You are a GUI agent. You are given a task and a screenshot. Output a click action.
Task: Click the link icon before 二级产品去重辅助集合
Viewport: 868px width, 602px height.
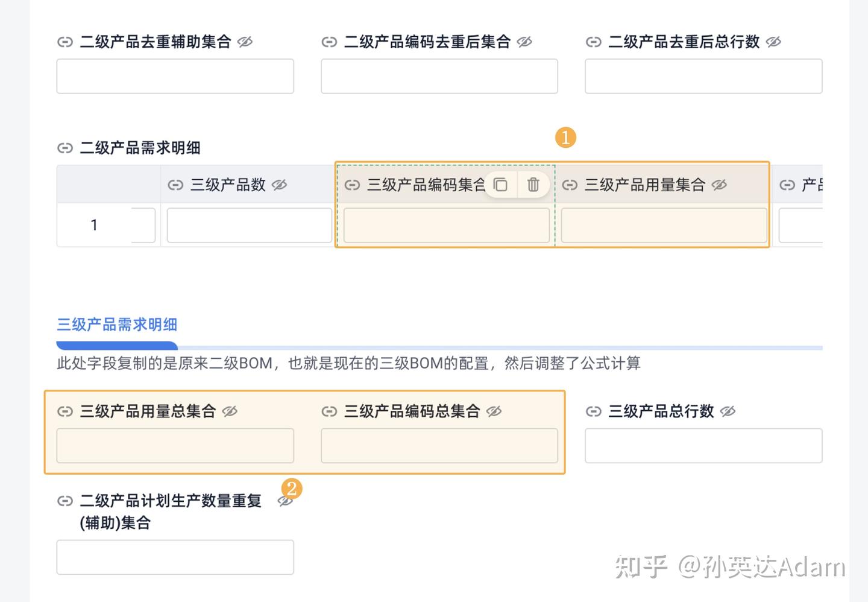tap(65, 42)
